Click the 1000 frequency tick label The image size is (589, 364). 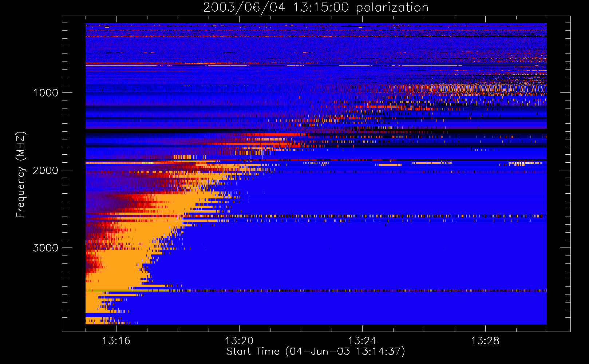pyautogui.click(x=46, y=93)
